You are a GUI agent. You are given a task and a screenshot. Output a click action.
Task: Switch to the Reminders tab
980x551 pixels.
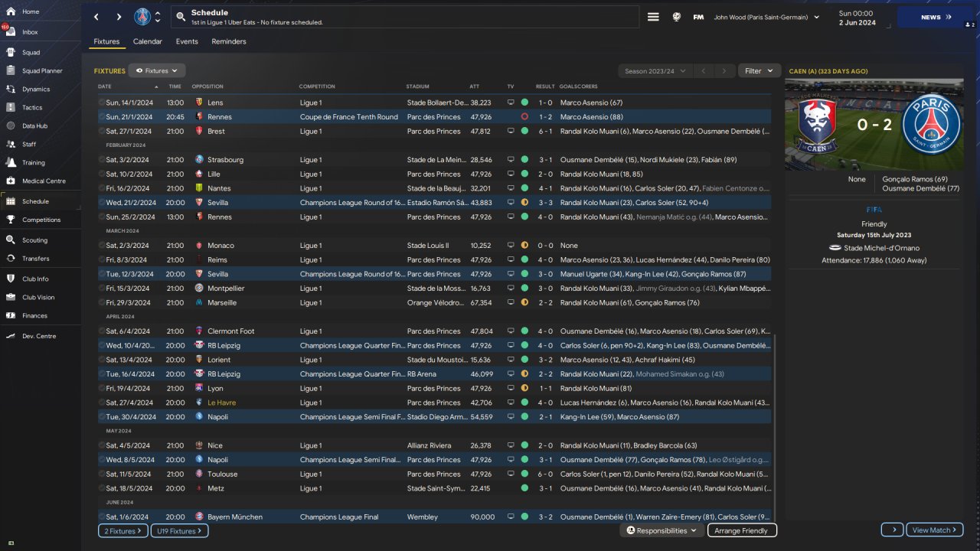click(229, 41)
